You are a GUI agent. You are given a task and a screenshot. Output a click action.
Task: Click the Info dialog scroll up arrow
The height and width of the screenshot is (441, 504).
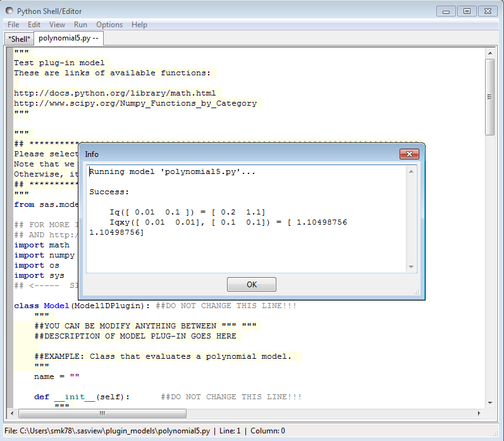(x=412, y=171)
